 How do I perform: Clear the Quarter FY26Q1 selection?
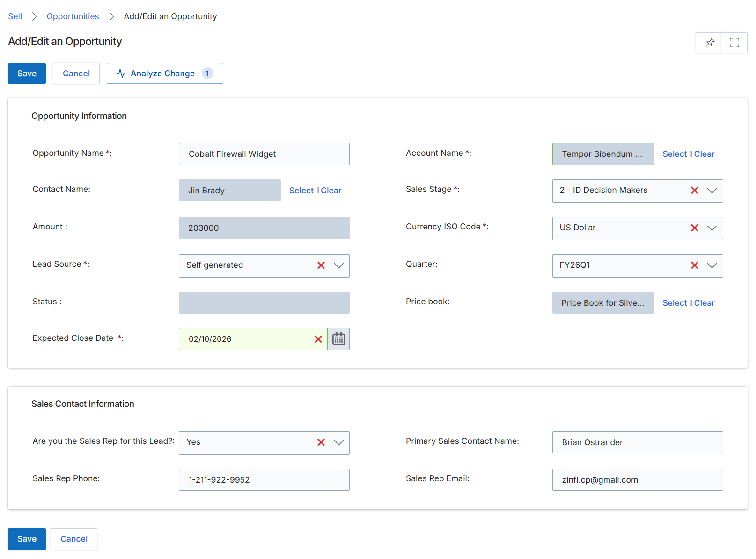pyautogui.click(x=695, y=265)
